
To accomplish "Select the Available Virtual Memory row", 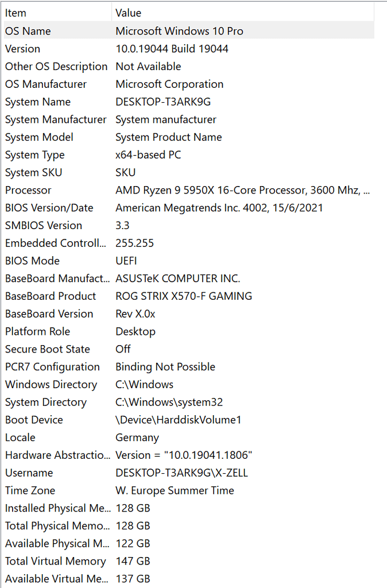I will click(189, 579).
